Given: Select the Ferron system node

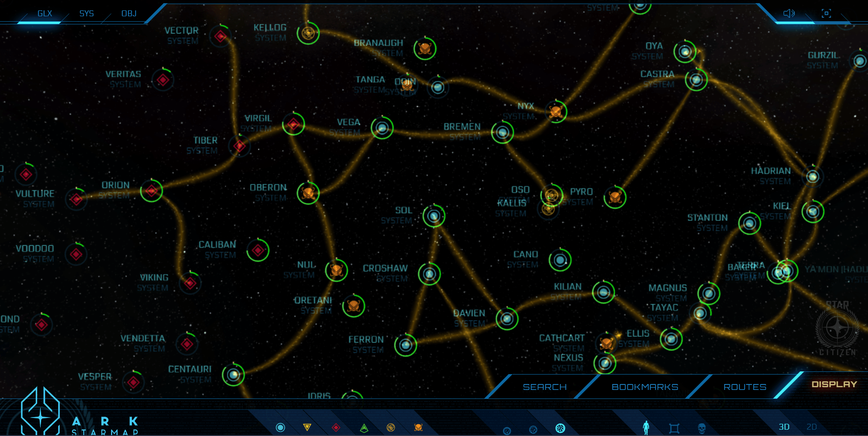Looking at the screenshot, I should click(406, 345).
